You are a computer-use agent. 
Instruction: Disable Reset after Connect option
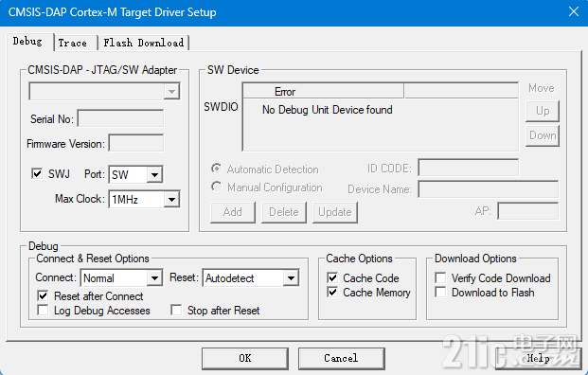point(43,295)
